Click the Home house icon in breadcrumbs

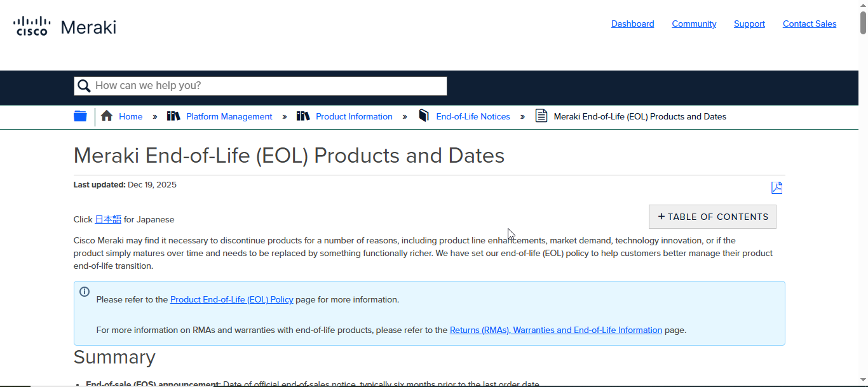pyautogui.click(x=107, y=116)
